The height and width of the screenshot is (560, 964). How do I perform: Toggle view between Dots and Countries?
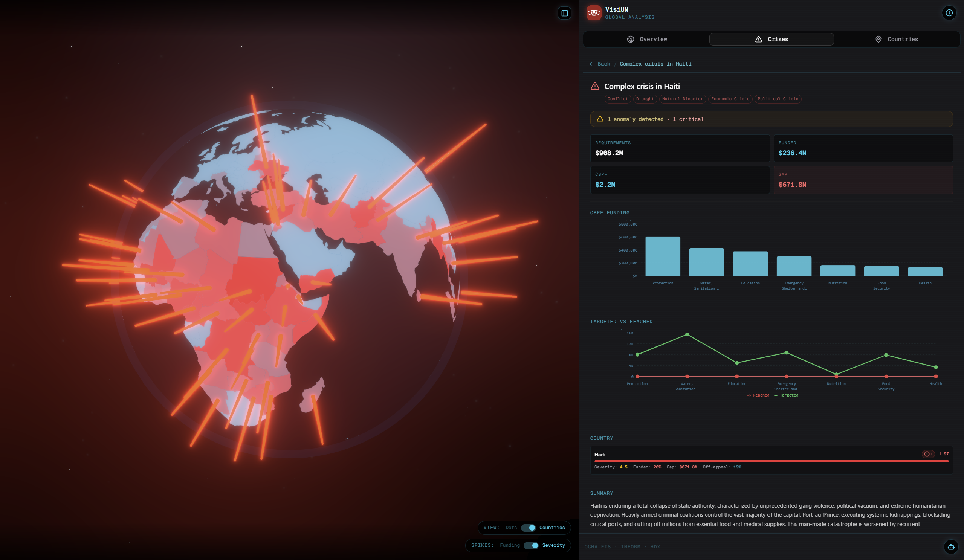point(528,528)
